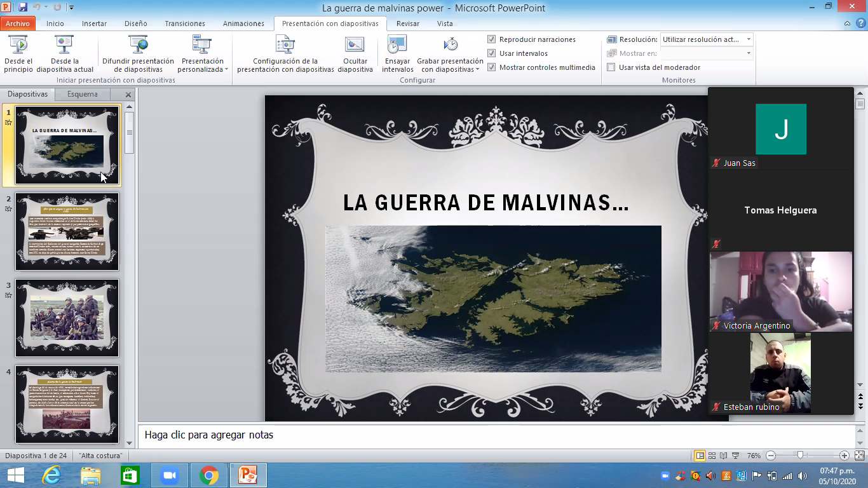Click Ocultar diapositiva button

pyautogui.click(x=355, y=54)
